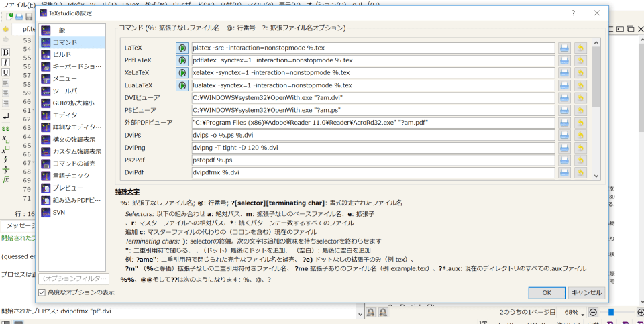Run the XeLaTeX command with its play icon
Image resolution: width=644 pixels, height=324 pixels.
tap(182, 72)
